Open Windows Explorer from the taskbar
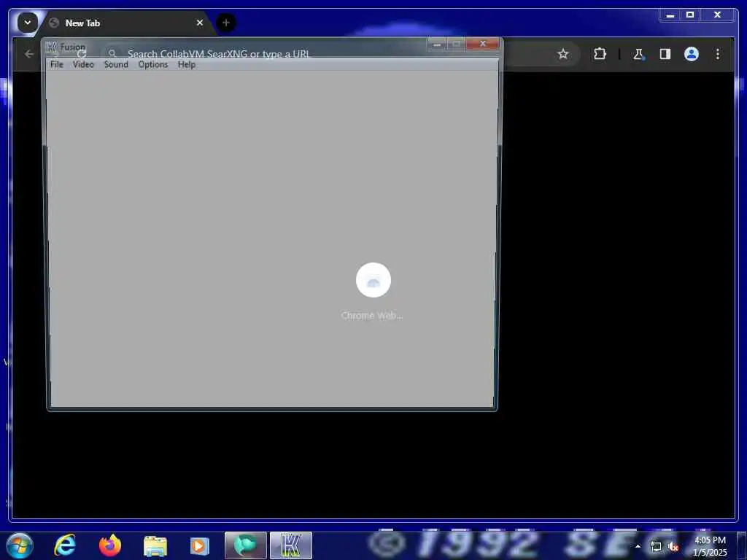Viewport: 747px width, 560px height. [155, 545]
